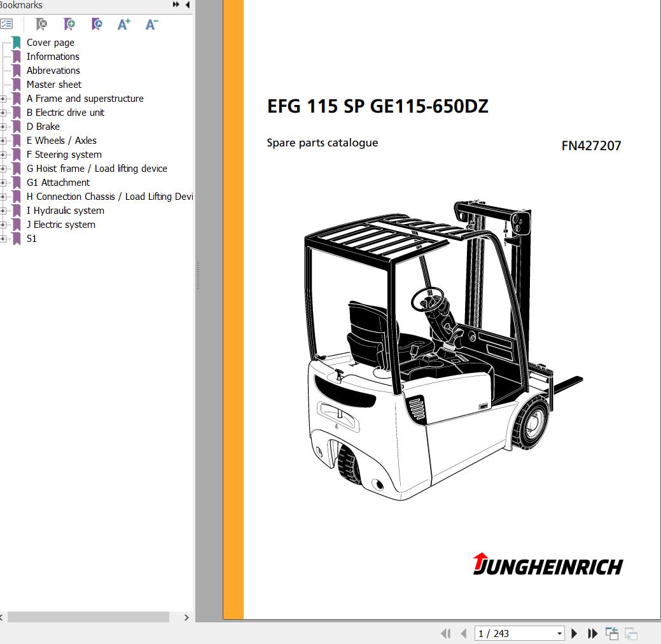Select J Electric system bookmark text
The width and height of the screenshot is (661, 644).
click(61, 225)
